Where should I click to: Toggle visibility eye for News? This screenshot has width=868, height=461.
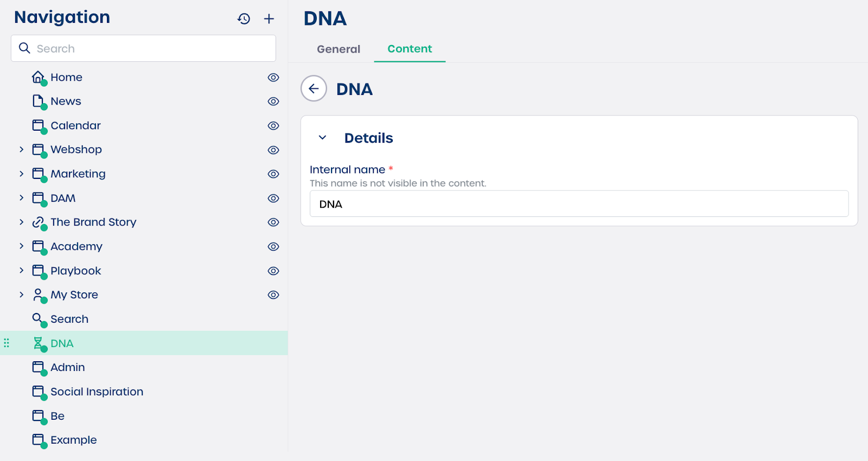click(273, 101)
